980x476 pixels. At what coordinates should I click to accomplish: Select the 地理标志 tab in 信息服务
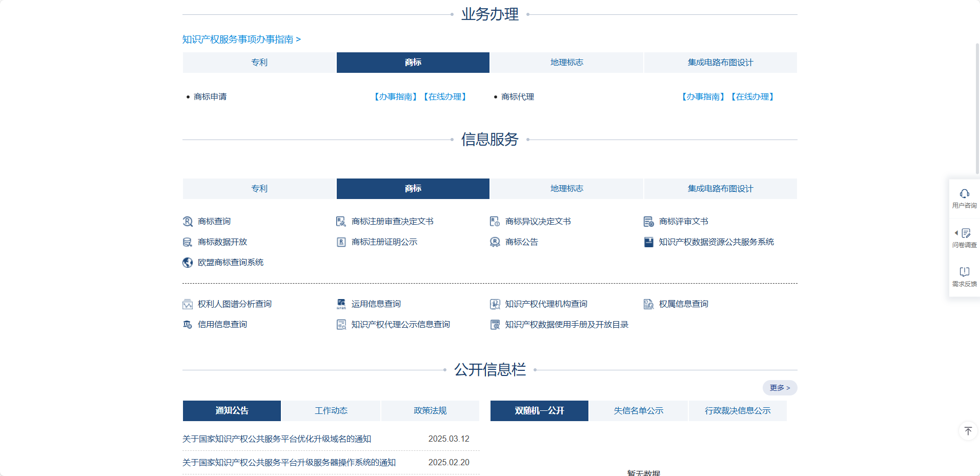tap(567, 188)
